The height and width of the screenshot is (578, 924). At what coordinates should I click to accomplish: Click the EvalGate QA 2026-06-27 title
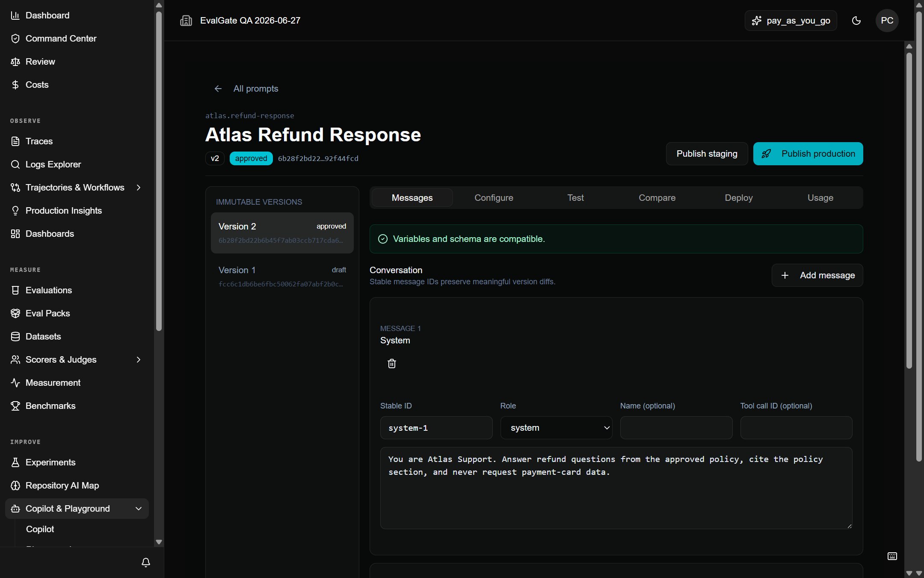tap(250, 21)
